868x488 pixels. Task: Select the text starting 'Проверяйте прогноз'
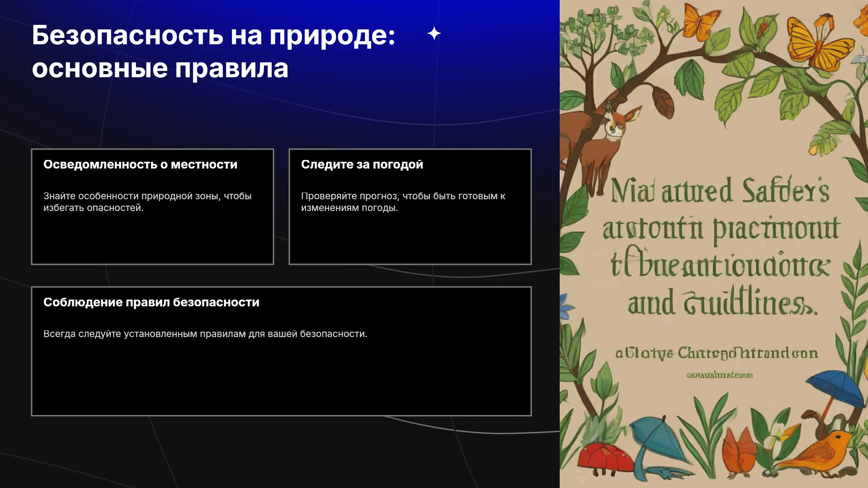(403, 202)
